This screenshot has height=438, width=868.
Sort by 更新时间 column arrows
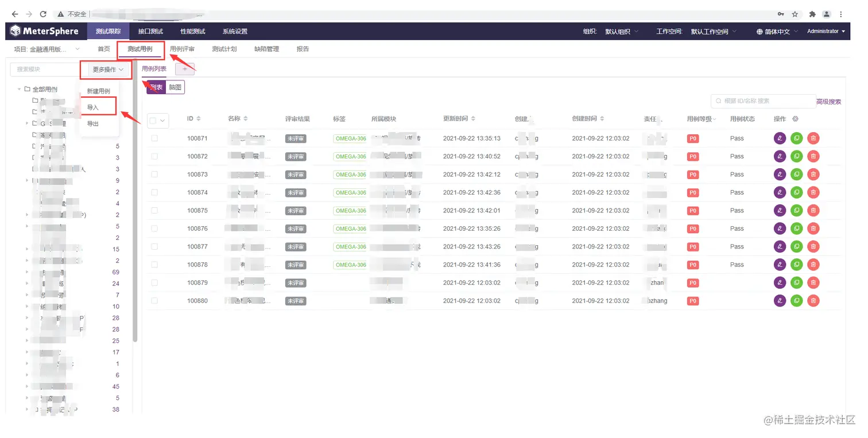474,119
